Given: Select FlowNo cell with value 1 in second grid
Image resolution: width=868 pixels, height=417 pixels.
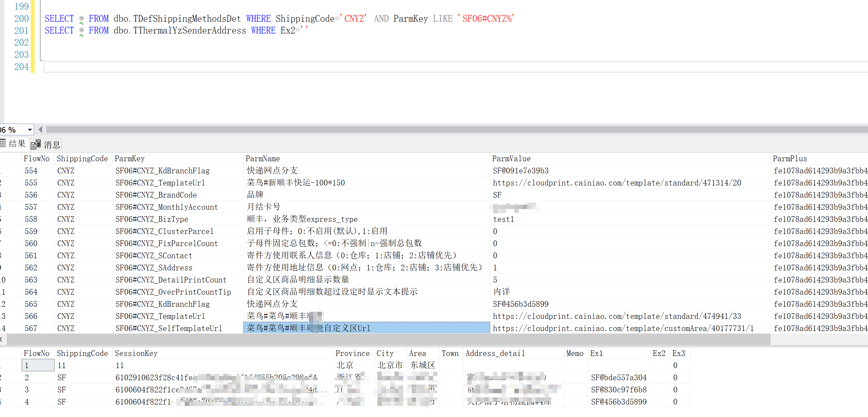Looking at the screenshot, I should [x=37, y=365].
